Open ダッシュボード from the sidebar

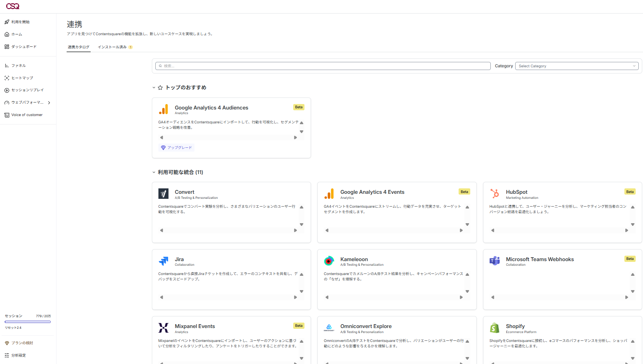(21, 47)
